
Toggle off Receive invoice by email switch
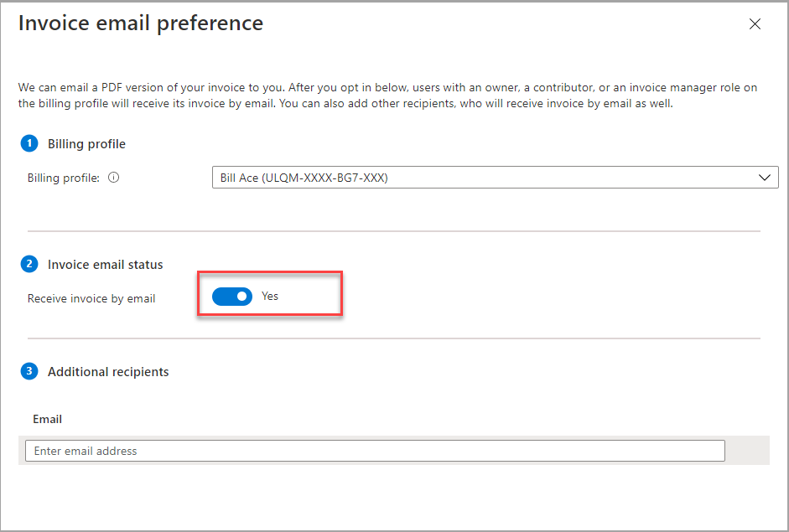[x=232, y=297]
